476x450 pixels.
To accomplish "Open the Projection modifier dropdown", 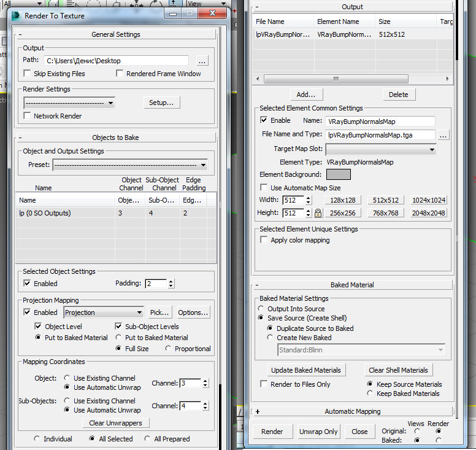I will point(104,312).
